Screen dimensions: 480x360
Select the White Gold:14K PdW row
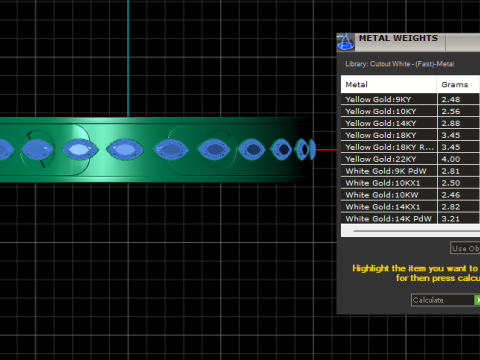[411, 219]
